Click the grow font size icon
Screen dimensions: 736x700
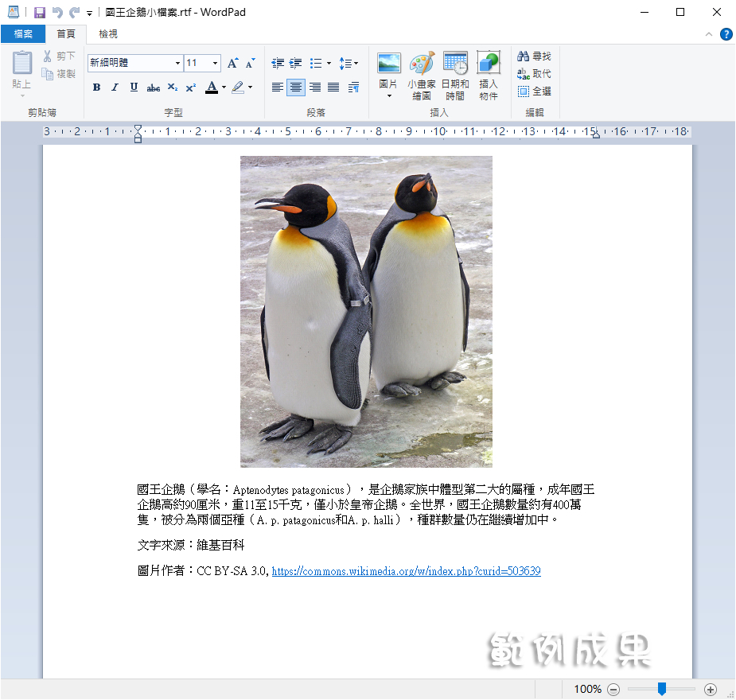pos(232,63)
